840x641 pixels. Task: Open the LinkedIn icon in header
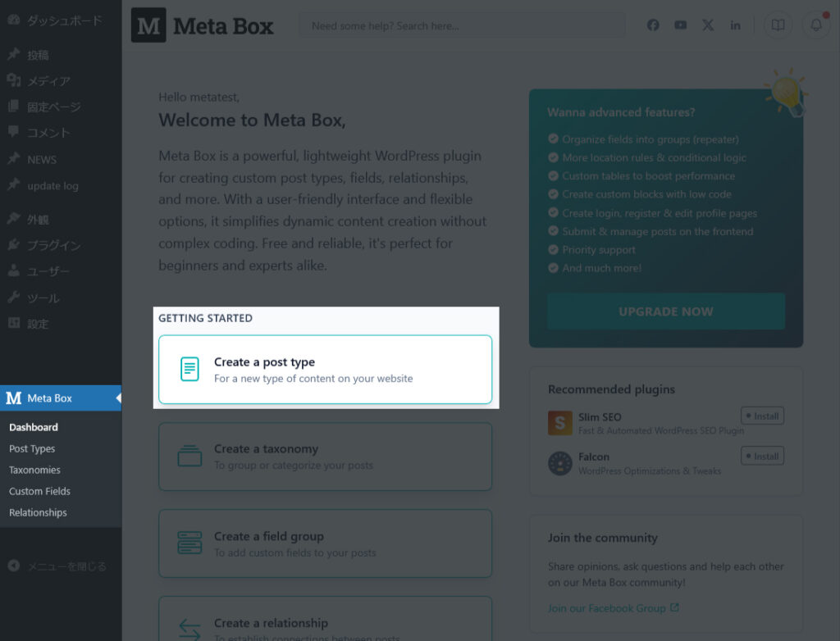[x=736, y=25]
